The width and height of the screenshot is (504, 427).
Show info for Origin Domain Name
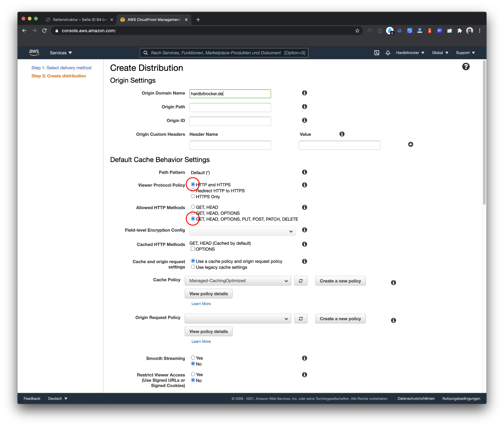(x=304, y=93)
